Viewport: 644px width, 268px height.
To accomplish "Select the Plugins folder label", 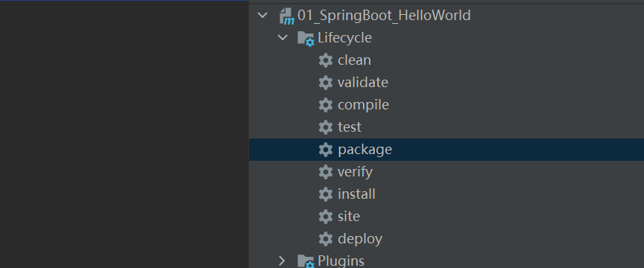I will coord(341,261).
